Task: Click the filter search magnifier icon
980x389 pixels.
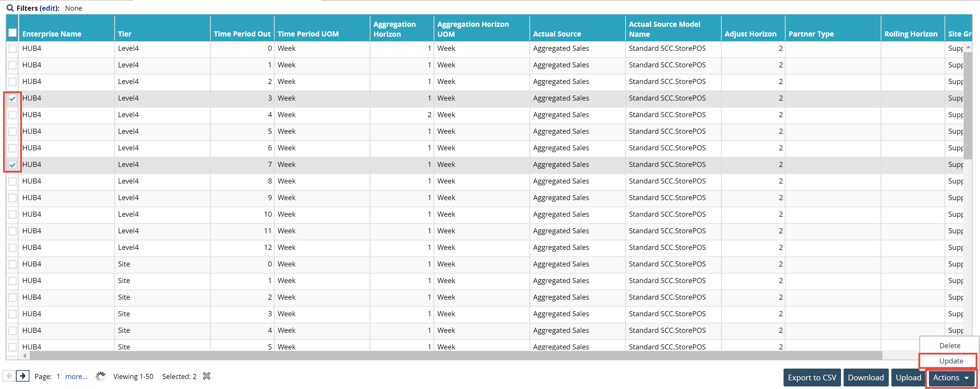Action: tap(10, 8)
